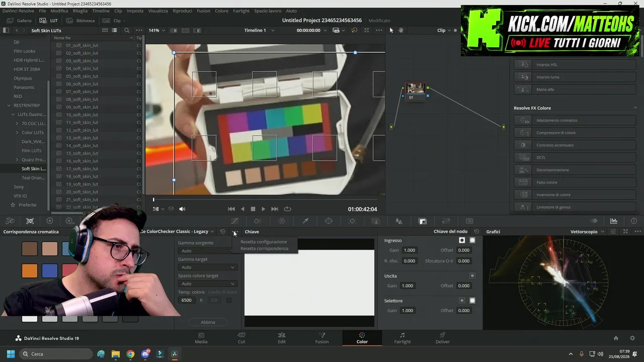Open the Keyframes panel
This screenshot has width=644, height=362.
coord(594,221)
